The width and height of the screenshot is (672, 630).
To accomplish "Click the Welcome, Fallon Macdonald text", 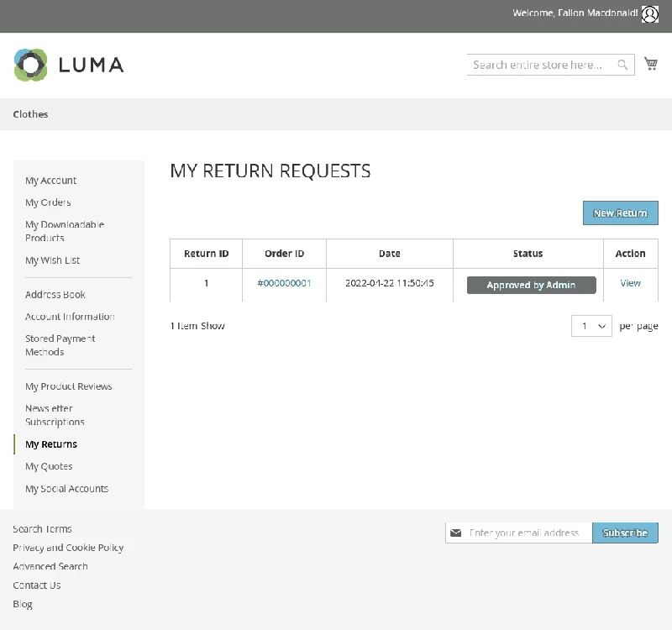I will tap(575, 13).
